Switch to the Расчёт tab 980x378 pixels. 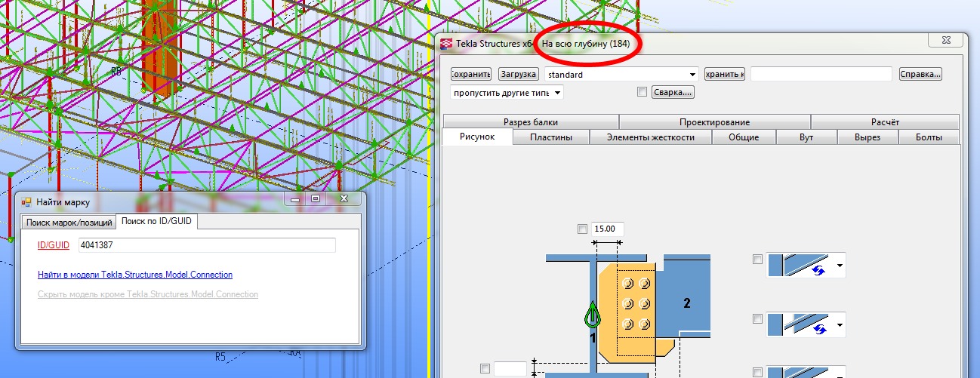click(885, 121)
